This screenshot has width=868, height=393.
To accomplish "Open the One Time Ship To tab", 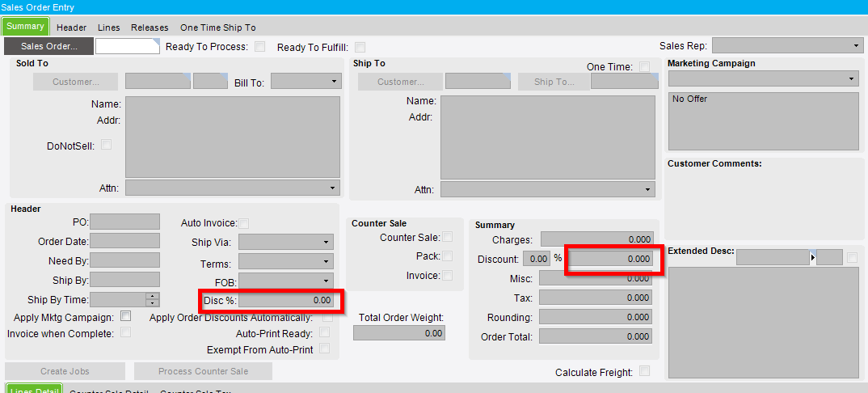I will [x=218, y=27].
